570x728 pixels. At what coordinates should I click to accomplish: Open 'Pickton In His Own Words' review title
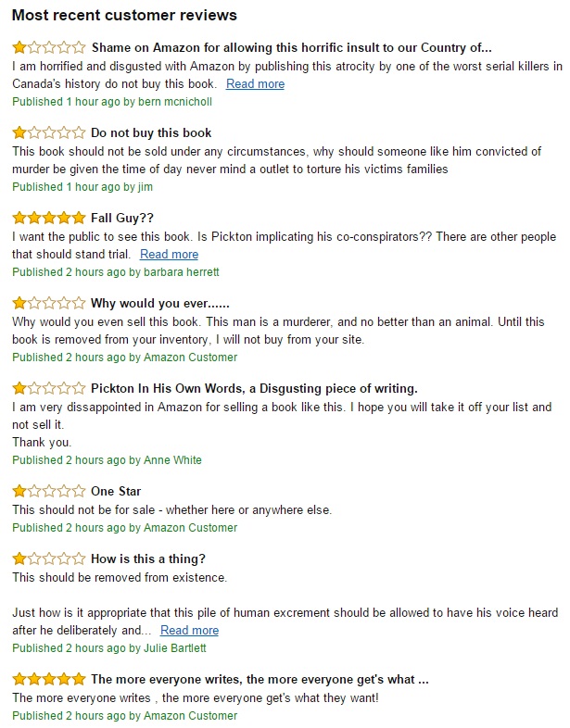pos(254,388)
